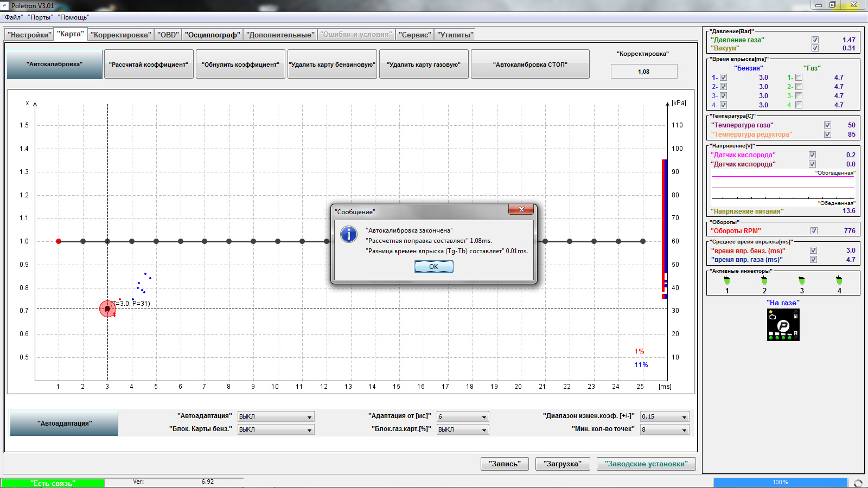Open the "Автоадаптация" dropdown
Screen dimensions: 868x488
point(276,416)
